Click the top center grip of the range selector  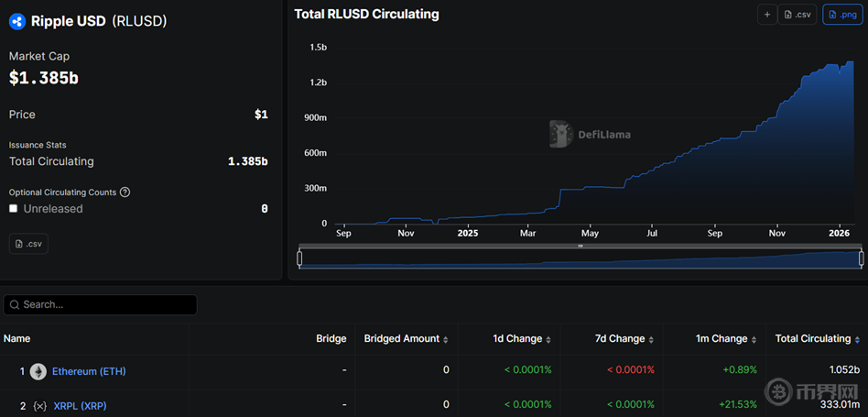580,246
